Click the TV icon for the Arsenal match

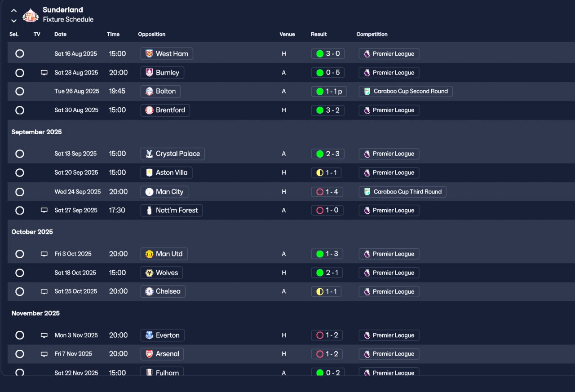[44, 354]
